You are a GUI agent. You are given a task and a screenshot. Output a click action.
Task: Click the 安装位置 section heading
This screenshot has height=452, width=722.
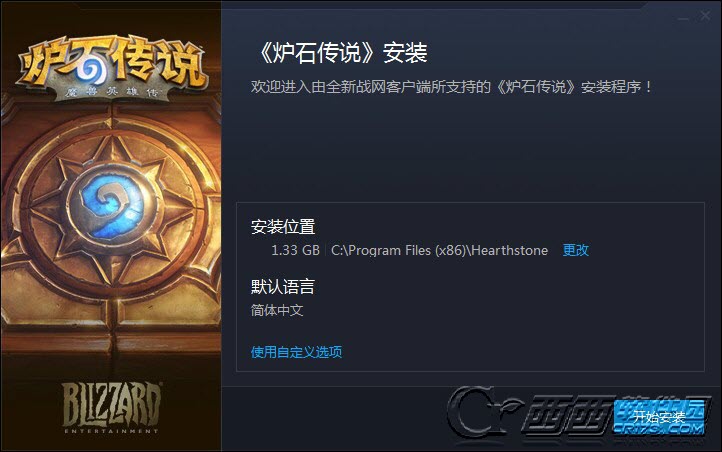pos(283,226)
